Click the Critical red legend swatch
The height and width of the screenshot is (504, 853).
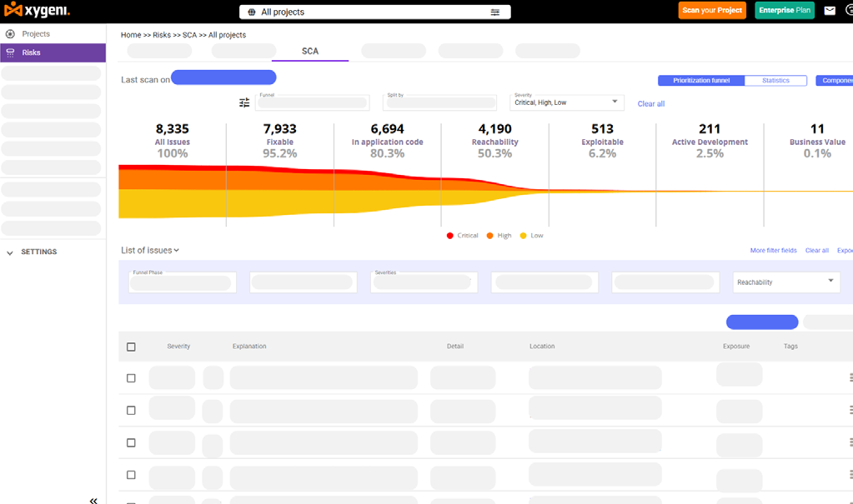450,236
